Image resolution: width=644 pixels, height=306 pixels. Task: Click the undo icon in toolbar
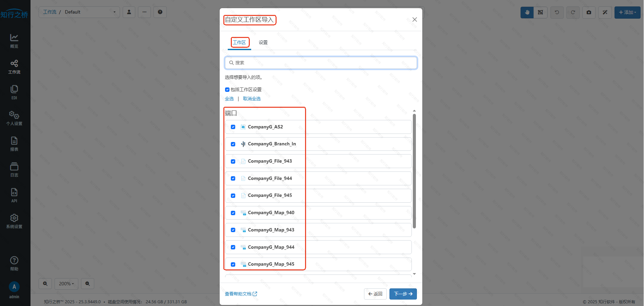(x=557, y=12)
